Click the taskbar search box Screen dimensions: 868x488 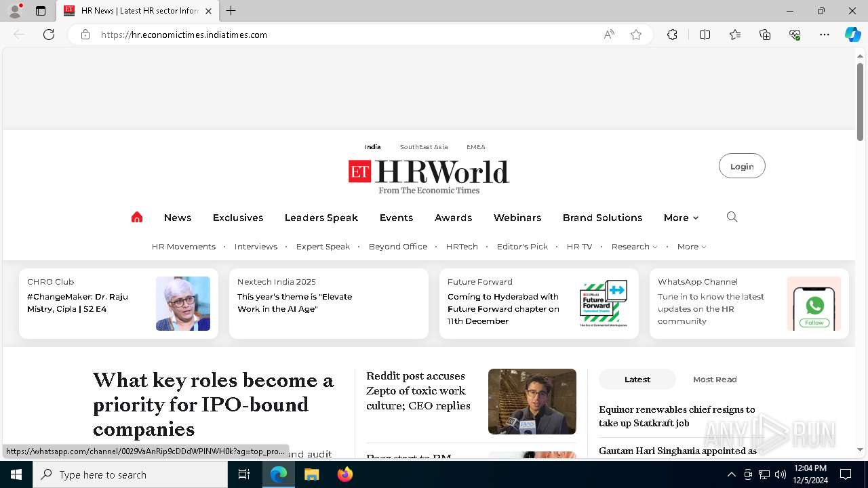point(130,474)
